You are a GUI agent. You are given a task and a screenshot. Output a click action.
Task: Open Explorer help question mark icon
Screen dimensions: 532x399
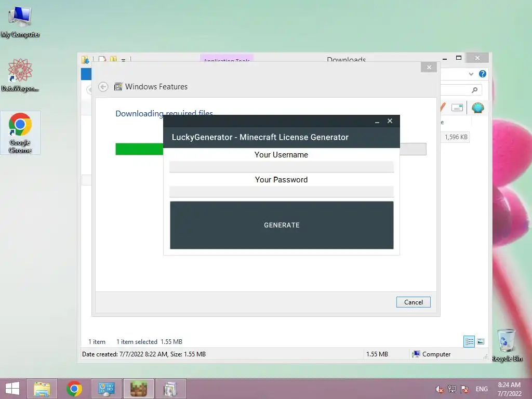tap(482, 74)
